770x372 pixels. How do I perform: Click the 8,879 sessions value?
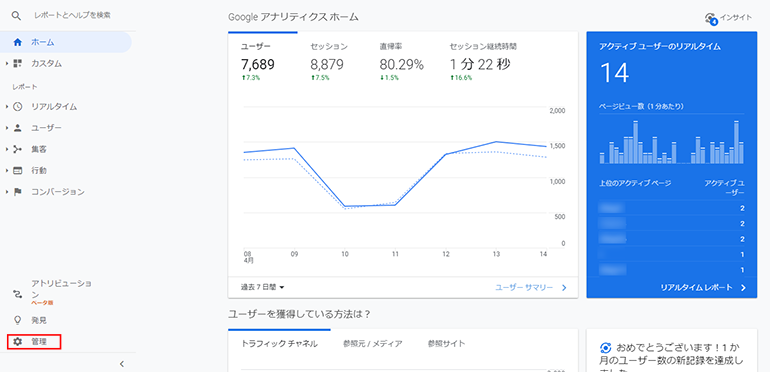point(327,64)
